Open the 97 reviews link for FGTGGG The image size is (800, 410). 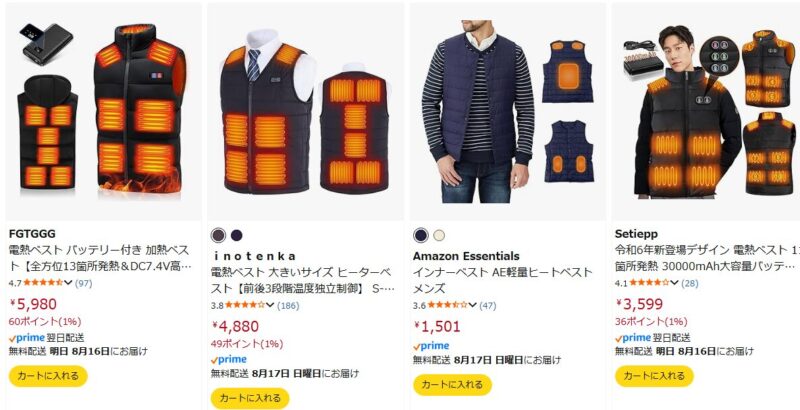click(x=83, y=283)
